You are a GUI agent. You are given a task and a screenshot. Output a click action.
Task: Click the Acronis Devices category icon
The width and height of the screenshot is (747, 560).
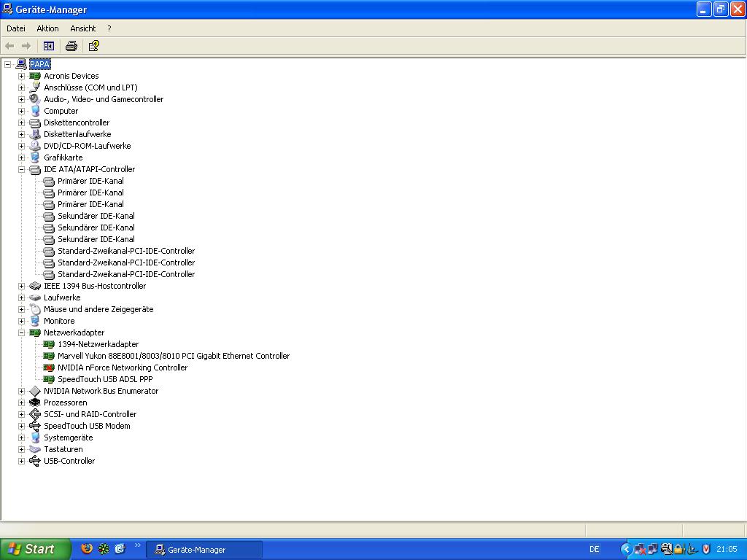coord(35,76)
